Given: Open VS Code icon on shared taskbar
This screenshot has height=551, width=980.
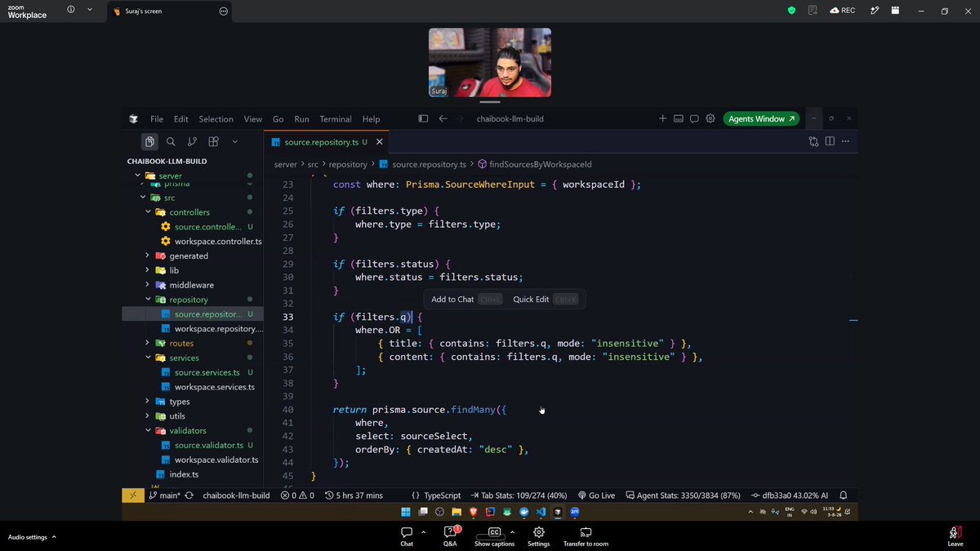Looking at the screenshot, I should click(541, 512).
